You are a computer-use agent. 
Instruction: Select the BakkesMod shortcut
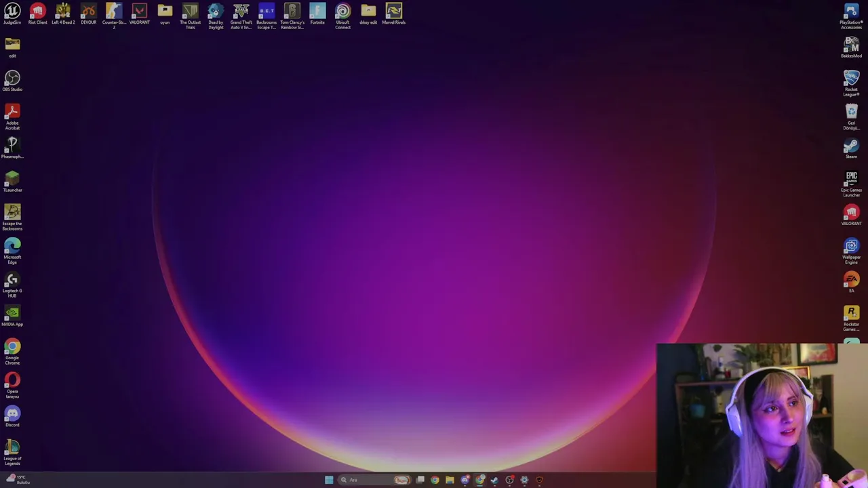(851, 48)
